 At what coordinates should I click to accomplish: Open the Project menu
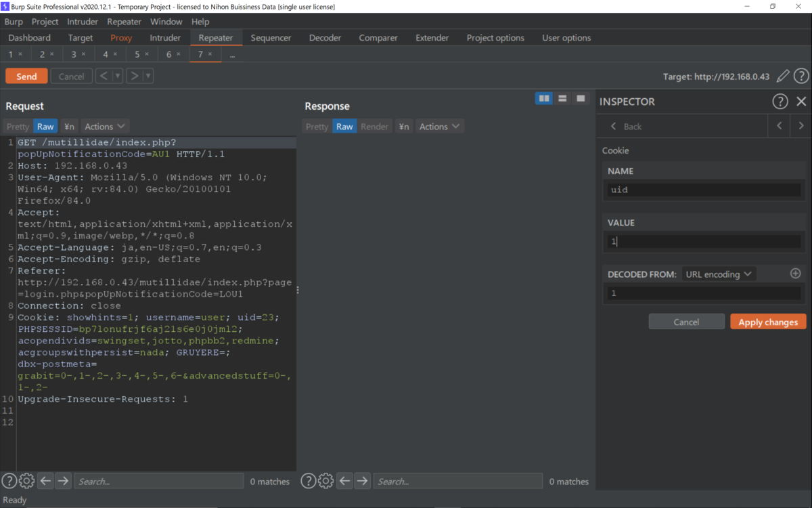pyautogui.click(x=45, y=22)
